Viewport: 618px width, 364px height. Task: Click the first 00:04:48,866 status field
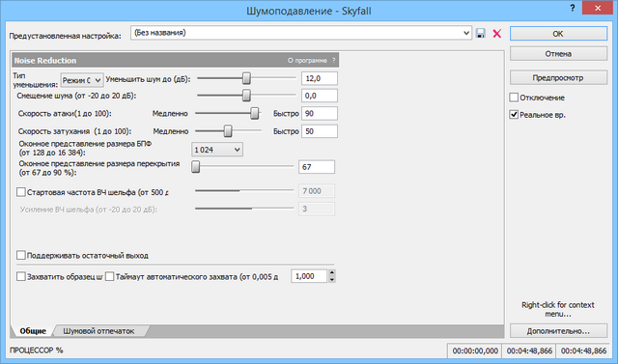[529, 350]
